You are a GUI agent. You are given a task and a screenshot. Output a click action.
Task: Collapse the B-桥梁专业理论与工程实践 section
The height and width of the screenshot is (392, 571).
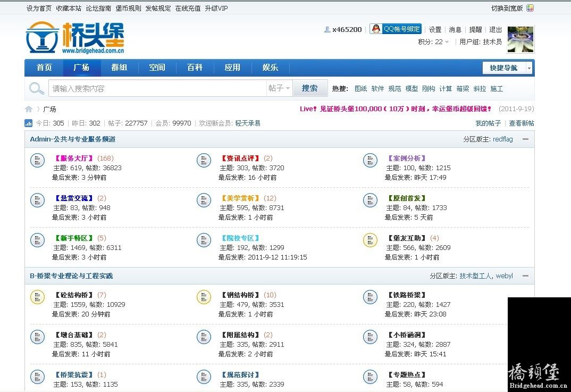(525, 276)
